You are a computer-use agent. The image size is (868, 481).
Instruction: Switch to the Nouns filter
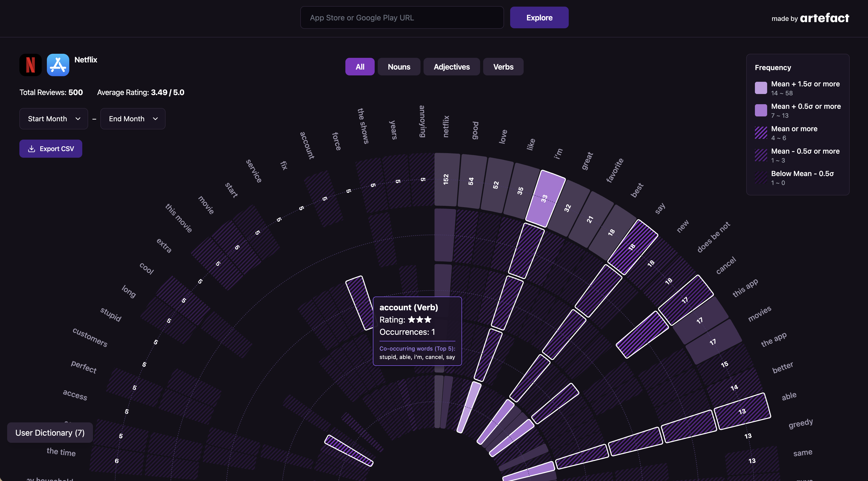399,67
